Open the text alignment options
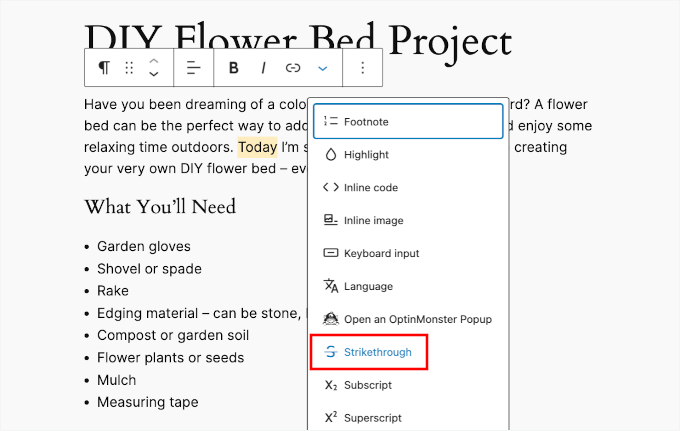Image resolution: width=680 pixels, height=431 pixels. [x=194, y=68]
